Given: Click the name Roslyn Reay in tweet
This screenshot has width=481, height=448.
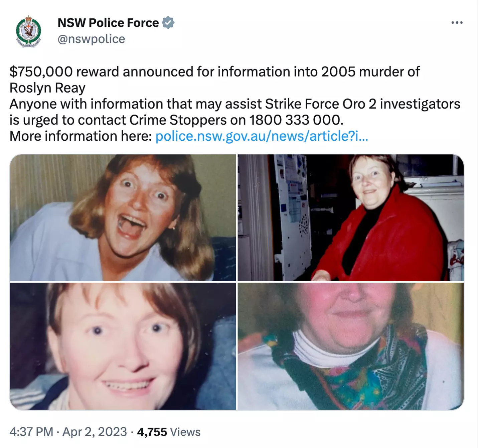Looking at the screenshot, I should pos(47,88).
